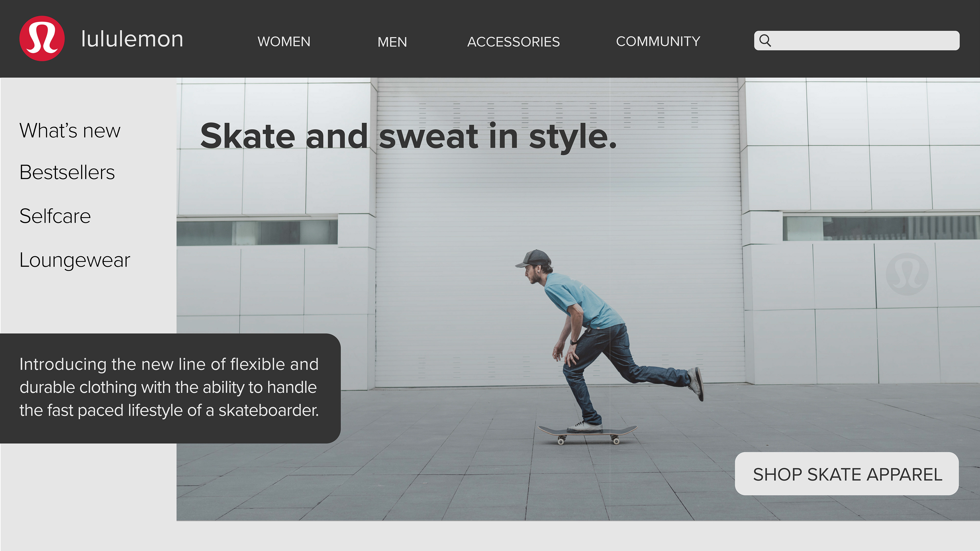Open the Loungewear category
The width and height of the screenshot is (980, 551).
pos(75,261)
